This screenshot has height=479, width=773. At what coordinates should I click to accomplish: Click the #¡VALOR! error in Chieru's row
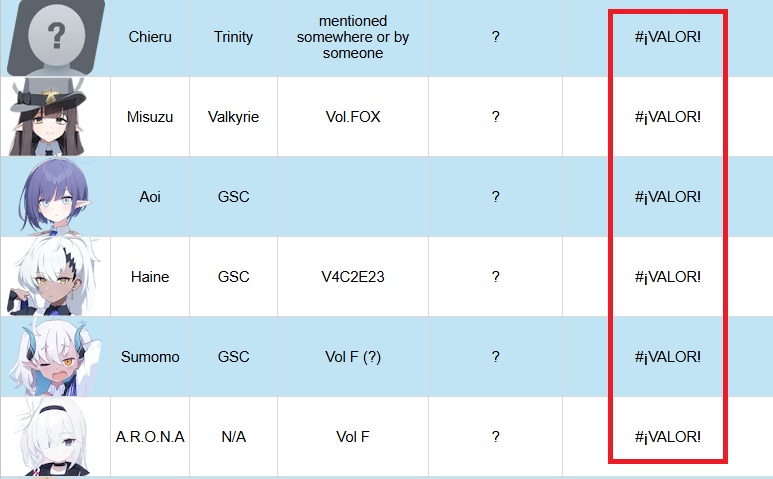tap(668, 37)
